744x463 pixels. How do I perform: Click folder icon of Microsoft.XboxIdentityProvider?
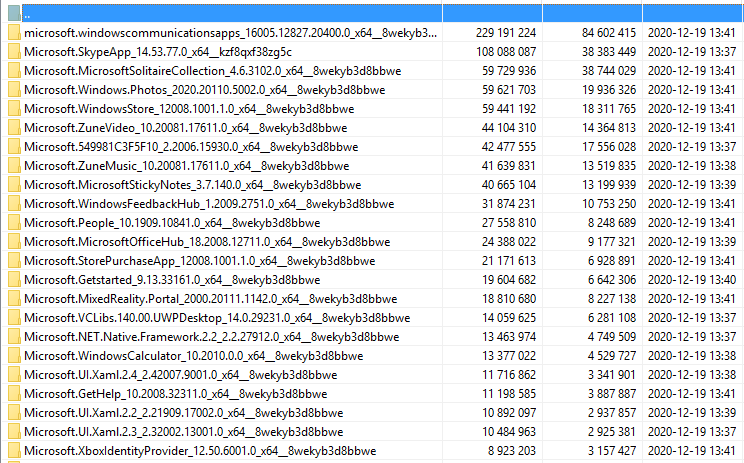click(14, 450)
